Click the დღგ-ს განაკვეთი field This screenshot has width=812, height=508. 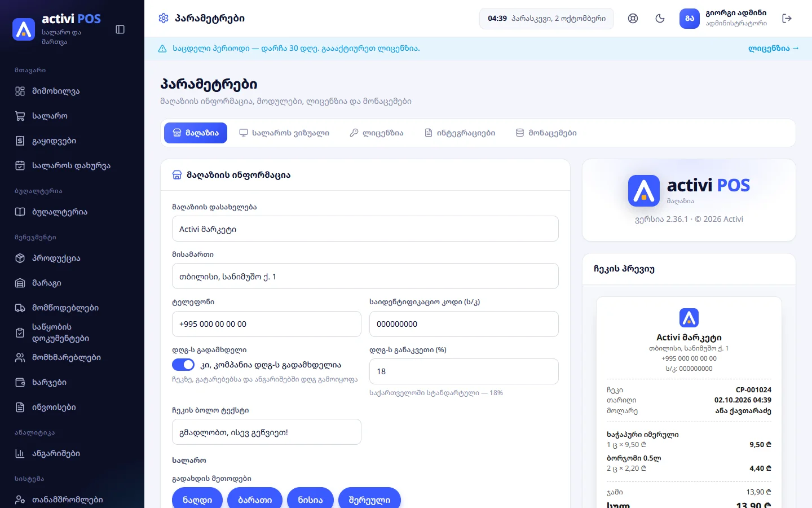pyautogui.click(x=464, y=372)
